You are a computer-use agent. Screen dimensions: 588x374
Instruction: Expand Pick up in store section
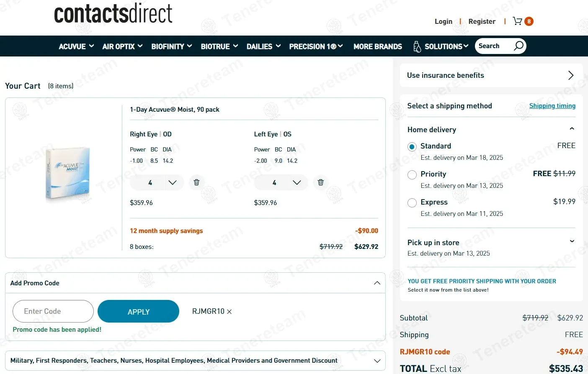tap(572, 241)
